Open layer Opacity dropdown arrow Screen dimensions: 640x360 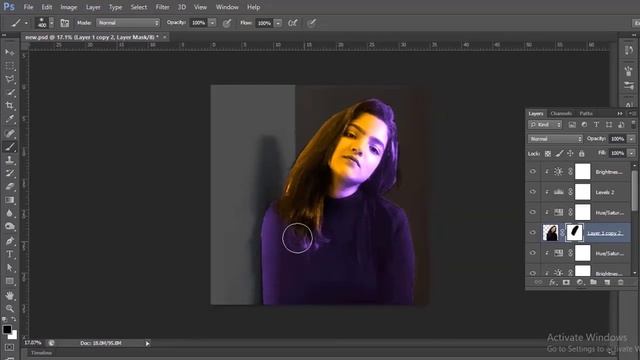631,139
